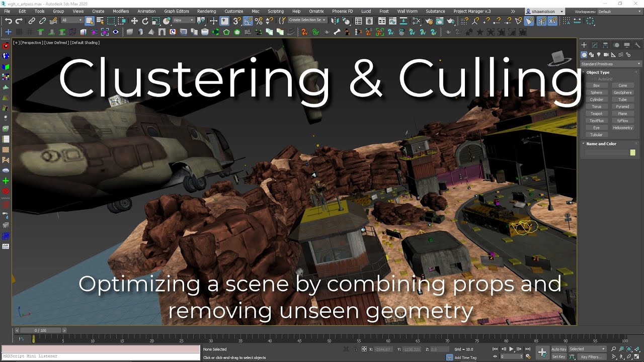Open the key filter 'Selected' dropdown

[587, 349]
